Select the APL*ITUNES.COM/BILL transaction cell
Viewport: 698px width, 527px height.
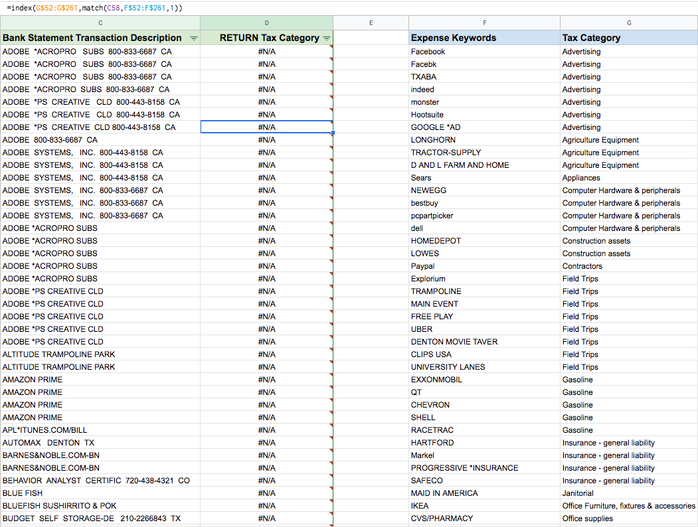tap(100, 430)
